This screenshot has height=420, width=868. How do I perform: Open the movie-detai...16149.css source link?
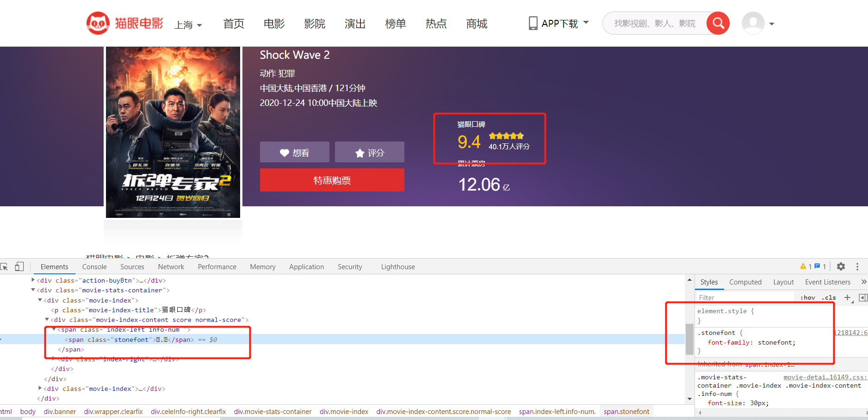pyautogui.click(x=825, y=377)
